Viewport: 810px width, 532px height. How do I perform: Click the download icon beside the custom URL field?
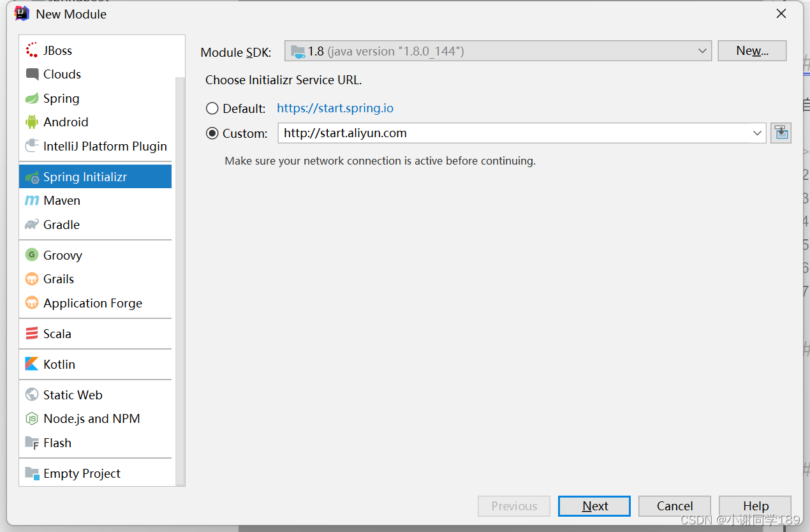[781, 133]
